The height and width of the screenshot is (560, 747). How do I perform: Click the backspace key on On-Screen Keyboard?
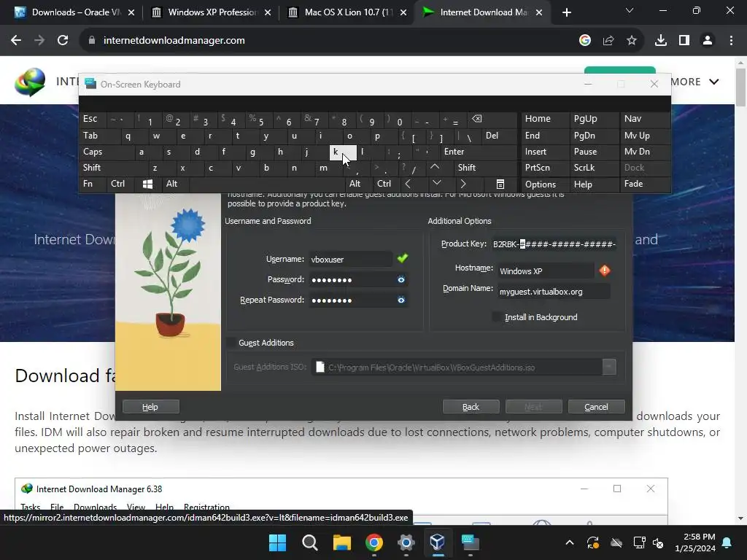pyautogui.click(x=477, y=119)
